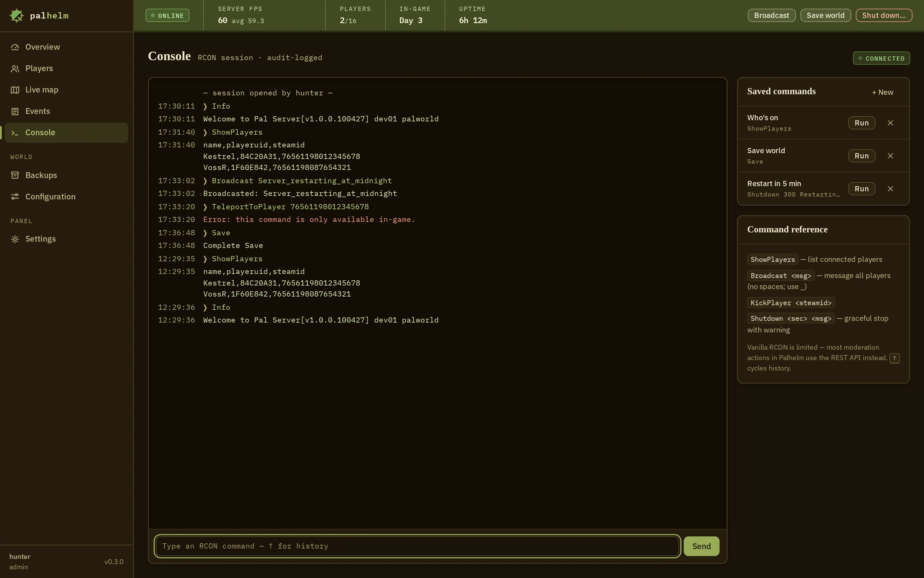Run the Save world saved command
The height and width of the screenshot is (578, 924).
coord(861,155)
